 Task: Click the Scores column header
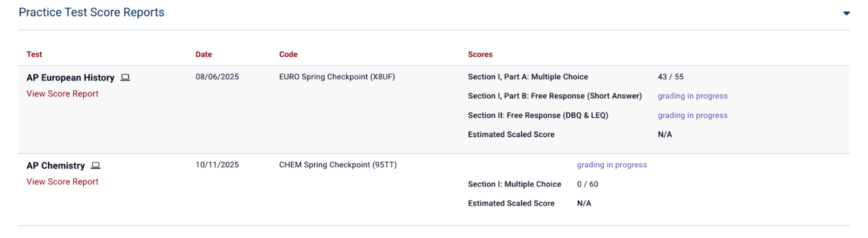pyautogui.click(x=480, y=54)
